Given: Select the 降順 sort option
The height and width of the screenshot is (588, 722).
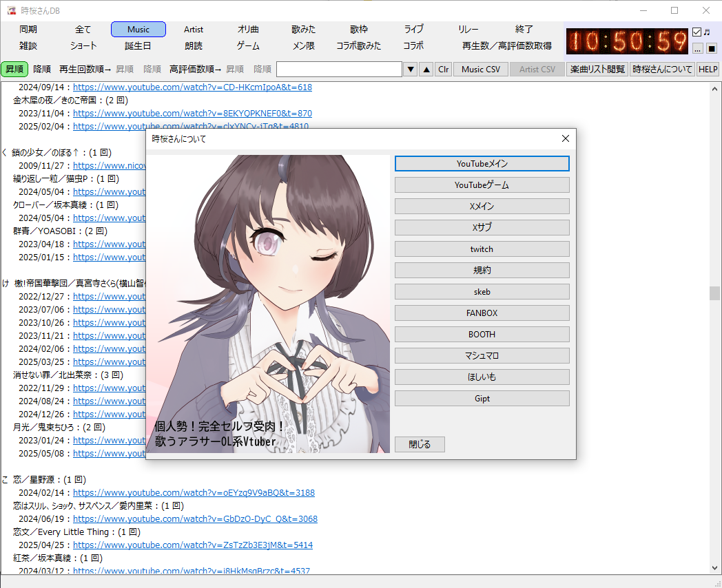Looking at the screenshot, I should coord(42,69).
